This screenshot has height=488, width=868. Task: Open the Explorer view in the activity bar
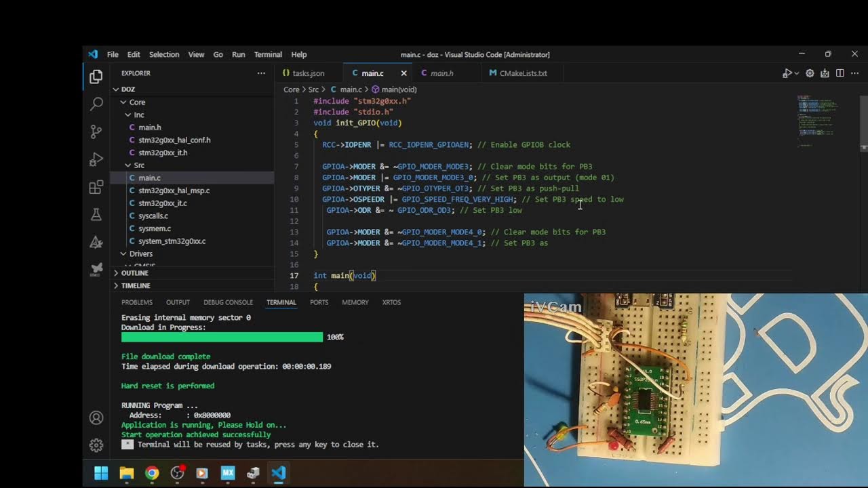pos(96,77)
